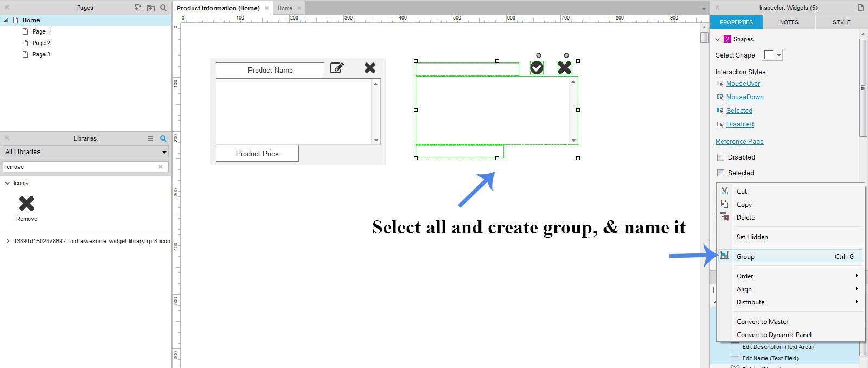The image size is (868, 368).
Task: Click the Copy icon in context menu
Action: 725,204
